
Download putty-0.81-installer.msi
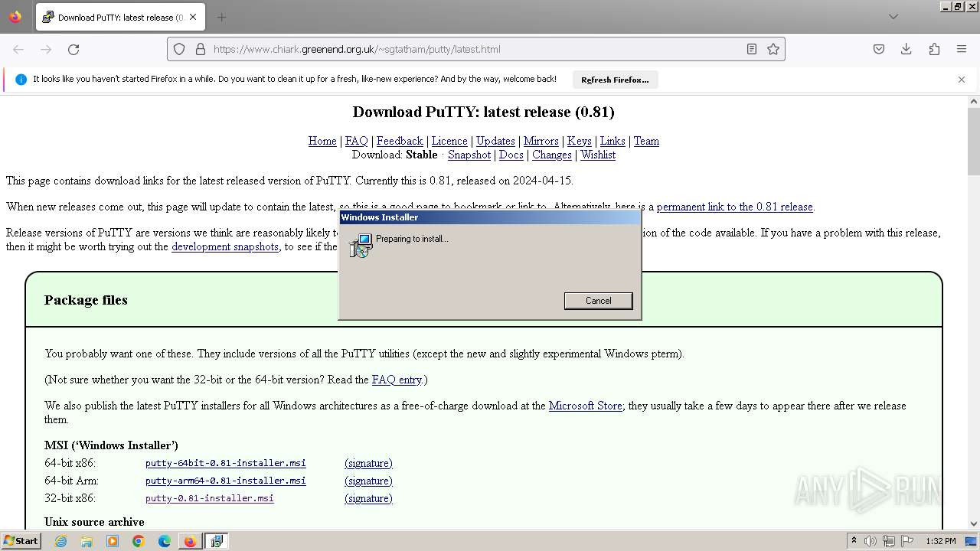210,498
